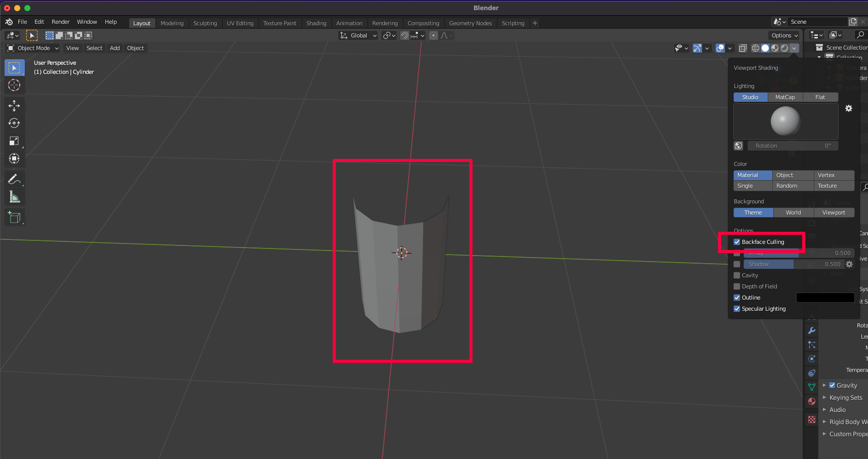Open the Material properties tab icon
868x459 pixels.
coord(812,401)
